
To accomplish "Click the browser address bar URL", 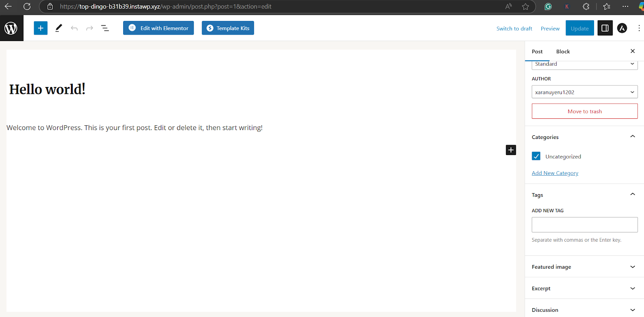I will coord(165,6).
